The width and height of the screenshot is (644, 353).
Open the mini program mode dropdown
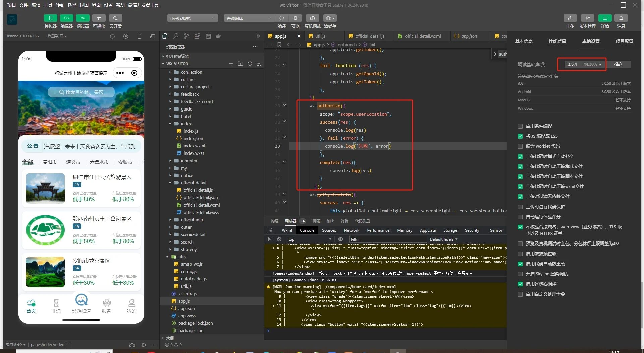click(x=192, y=18)
